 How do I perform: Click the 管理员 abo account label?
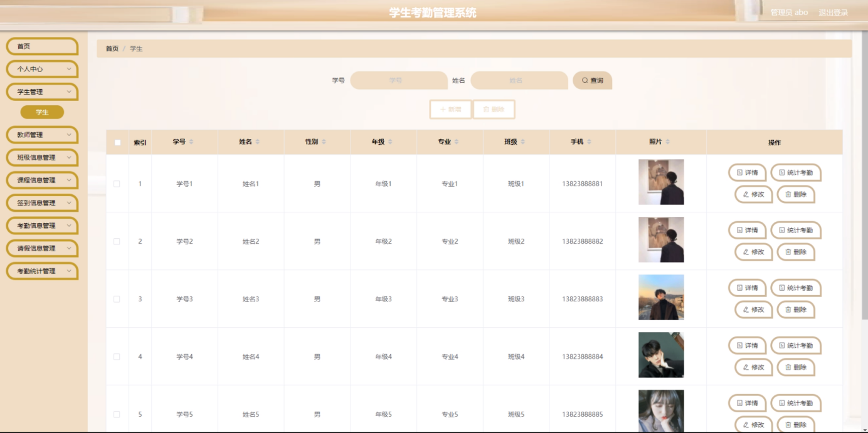tap(789, 13)
